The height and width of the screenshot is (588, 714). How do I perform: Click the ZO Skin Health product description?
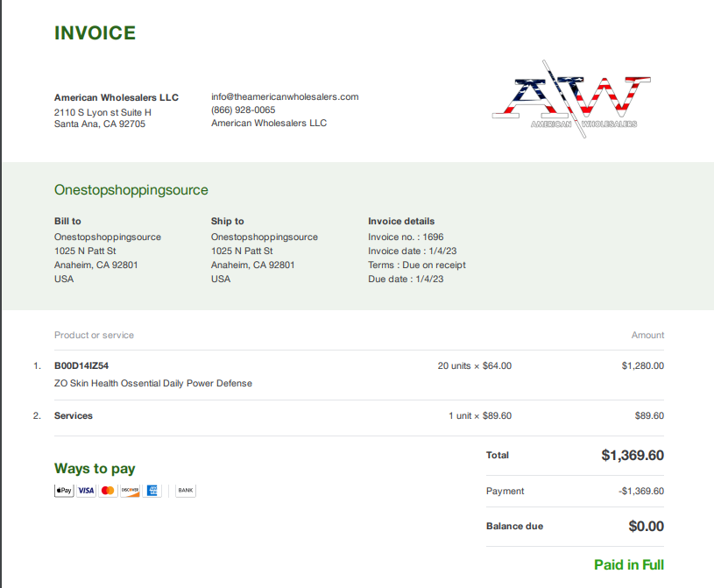(153, 383)
